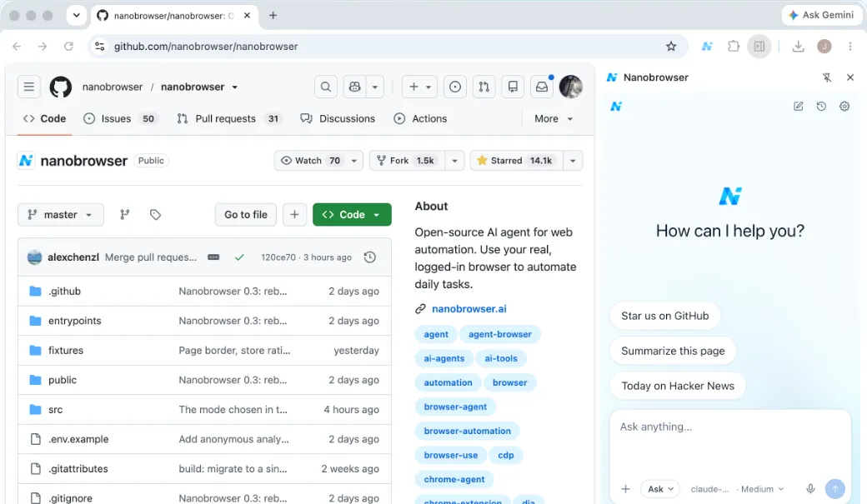
Task: Expand the commit message ellipsis
Action: (x=213, y=257)
